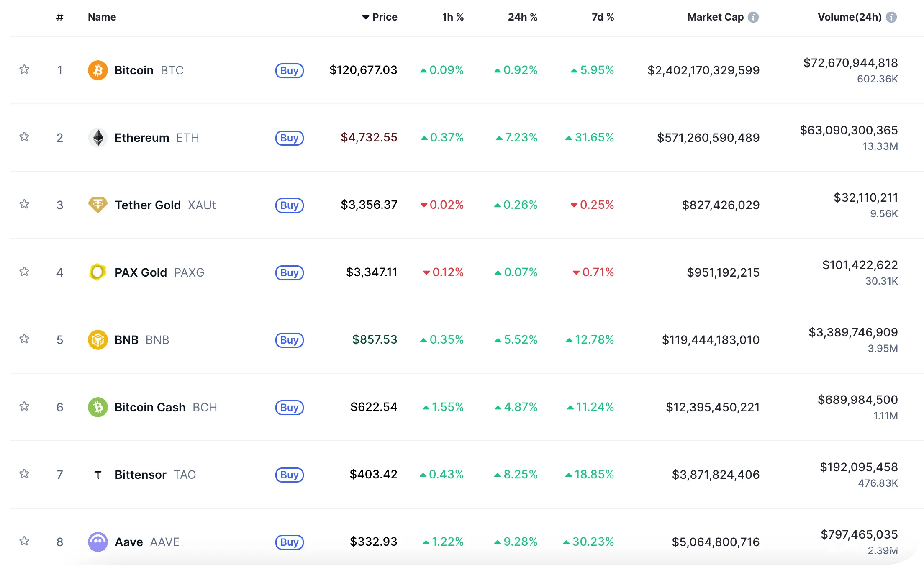Click Buy for Bitcoin

(289, 71)
